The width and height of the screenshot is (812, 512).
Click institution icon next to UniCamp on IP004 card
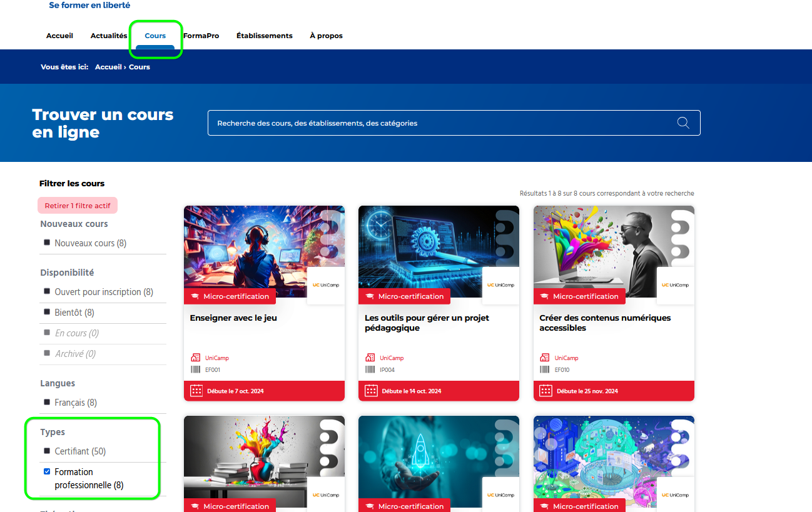click(x=370, y=358)
